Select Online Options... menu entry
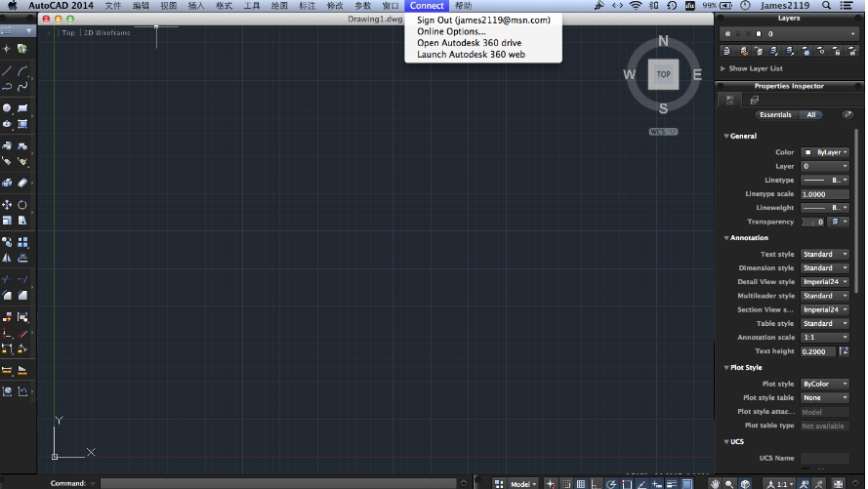 coord(483,31)
